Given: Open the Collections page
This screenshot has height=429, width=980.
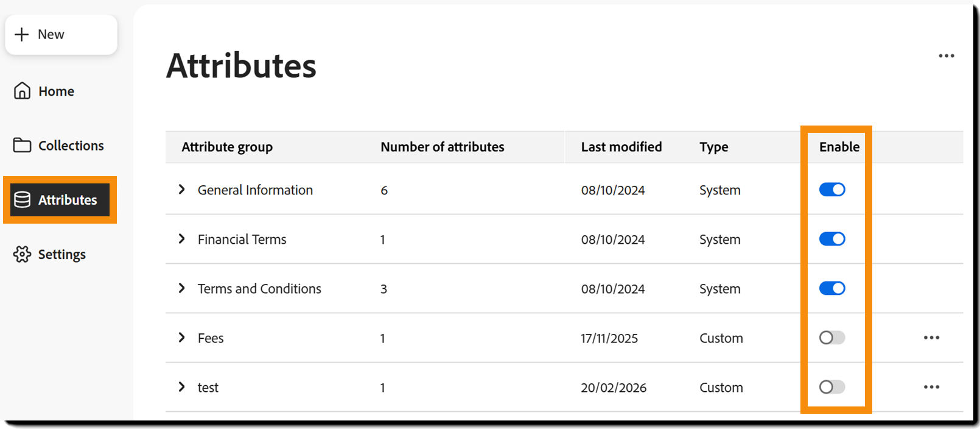Looking at the screenshot, I should click(x=71, y=145).
